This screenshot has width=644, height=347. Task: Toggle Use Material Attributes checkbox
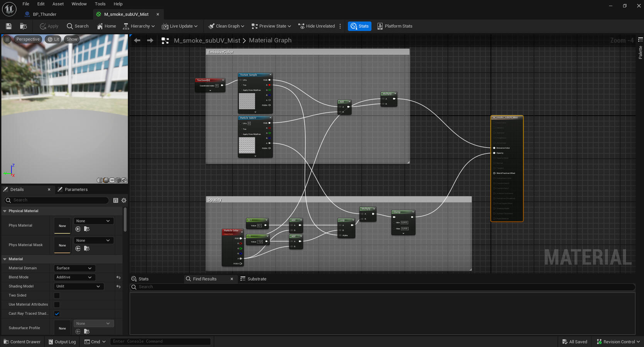point(57,305)
